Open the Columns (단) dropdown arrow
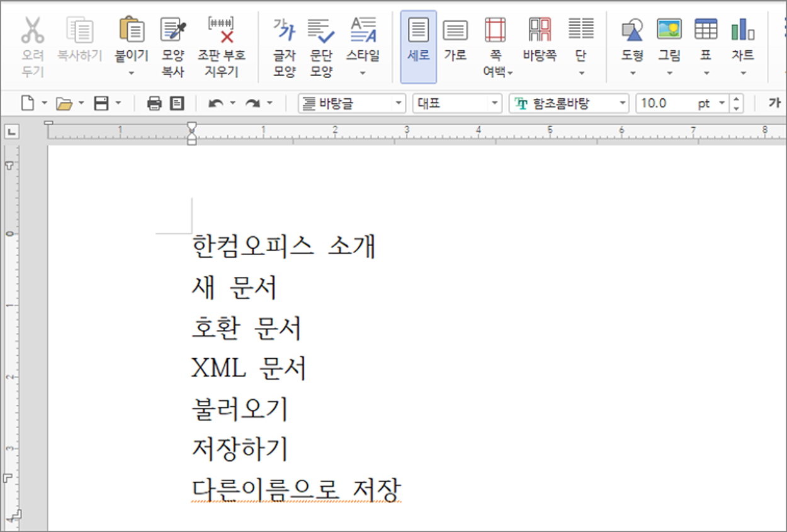This screenshot has height=532, width=787. [x=580, y=73]
